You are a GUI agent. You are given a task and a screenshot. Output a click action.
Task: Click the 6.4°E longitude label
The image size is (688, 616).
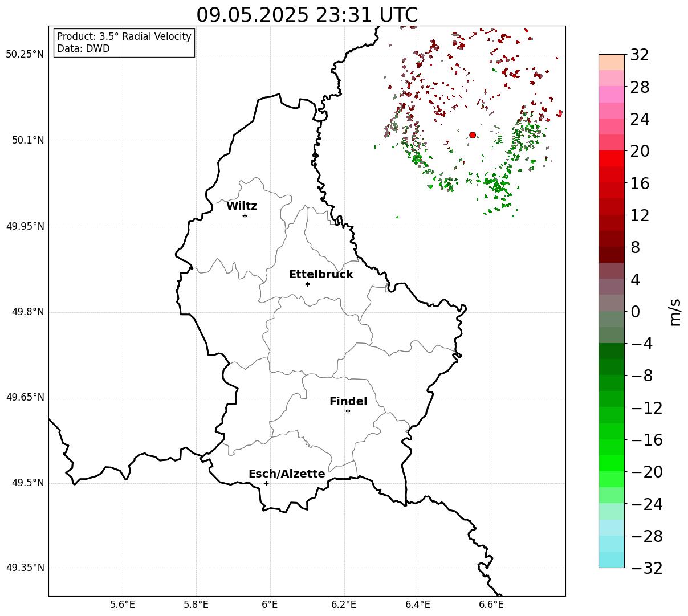[x=418, y=605]
